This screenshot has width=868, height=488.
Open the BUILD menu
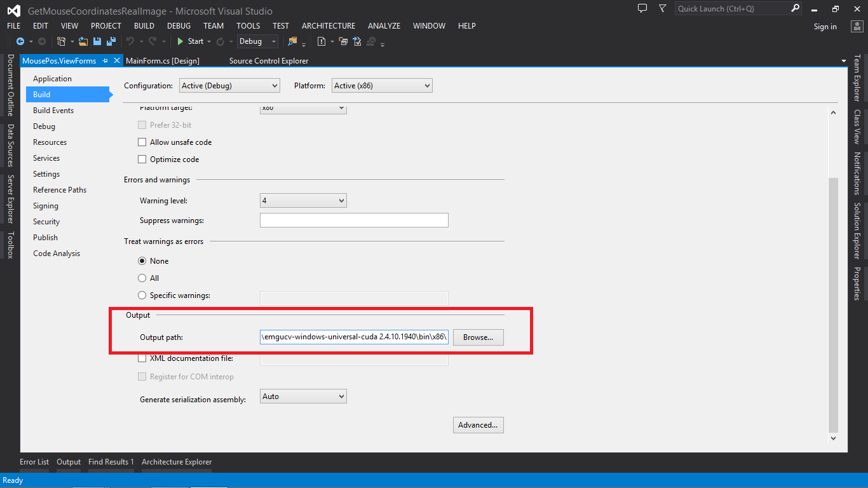pos(144,26)
